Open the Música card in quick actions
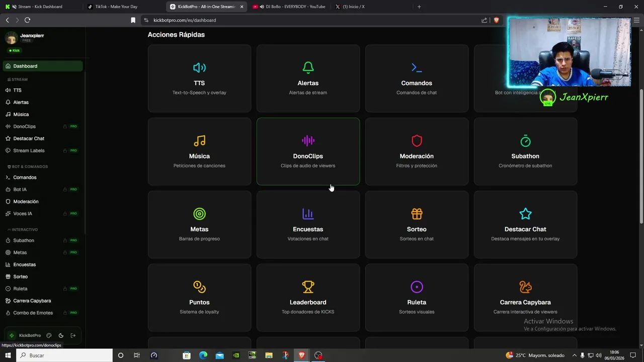This screenshot has width=644, height=362. 199,151
